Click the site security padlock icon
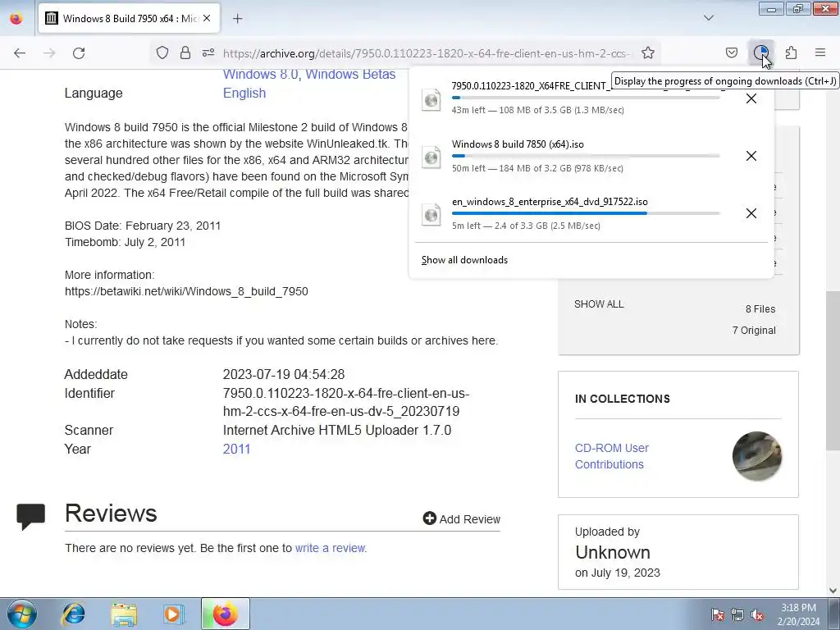 coord(185,52)
